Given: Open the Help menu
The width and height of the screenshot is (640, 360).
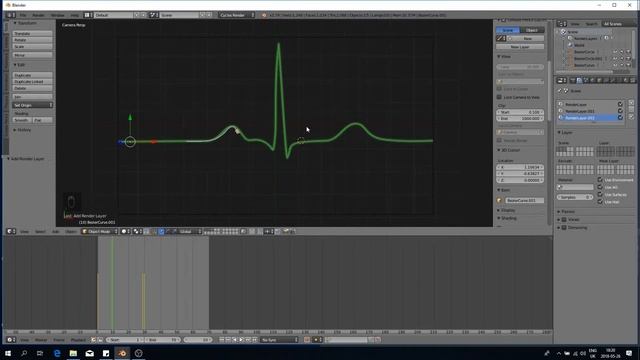Looking at the screenshot, I should (75, 15).
